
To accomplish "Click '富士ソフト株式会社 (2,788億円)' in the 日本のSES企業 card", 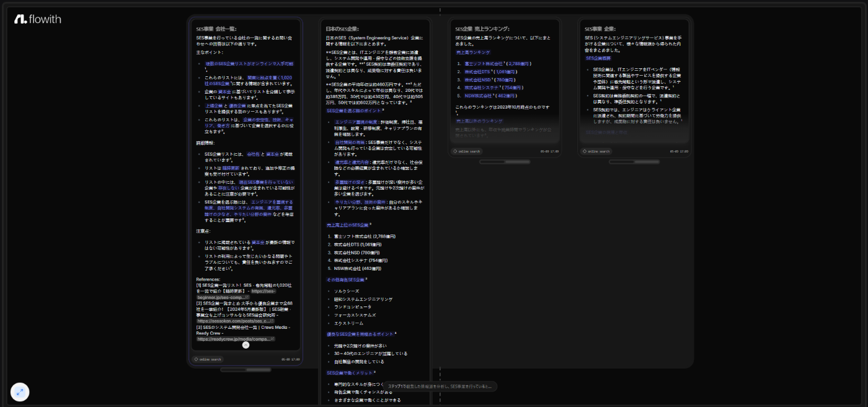I will 365,236.
